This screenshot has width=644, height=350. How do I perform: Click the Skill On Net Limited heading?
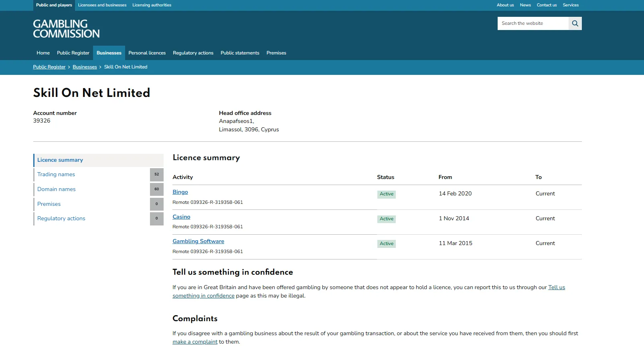coord(91,93)
